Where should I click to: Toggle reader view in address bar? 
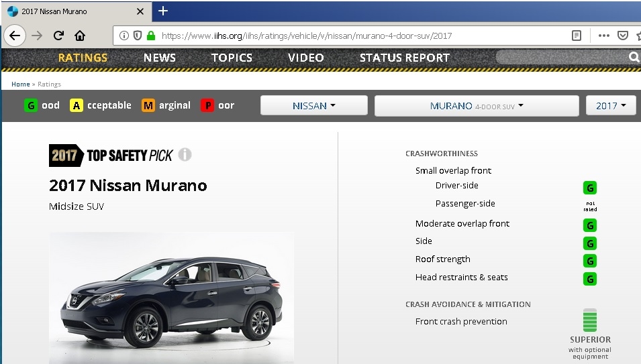pos(577,36)
